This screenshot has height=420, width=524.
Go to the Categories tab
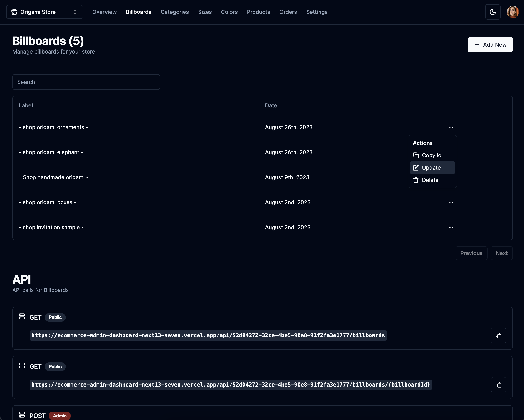tap(174, 12)
